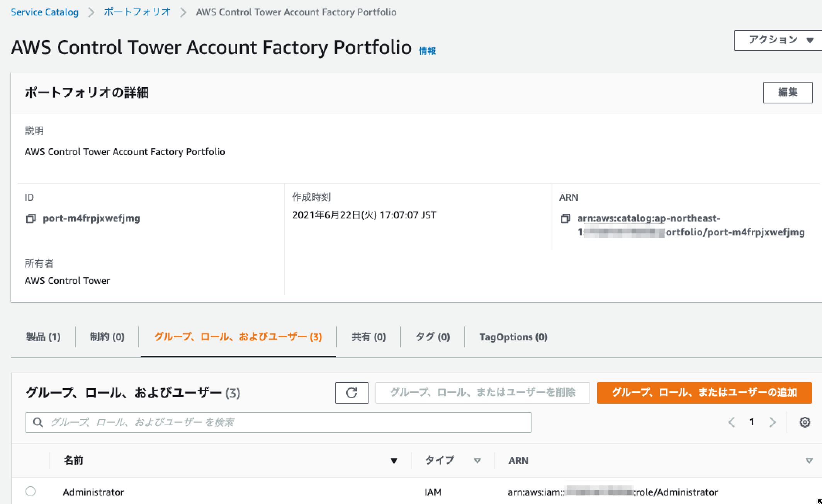Screen dimensions: 822x504
Task: Copy the portfolio ARN with the copy icon
Action: click(x=565, y=218)
